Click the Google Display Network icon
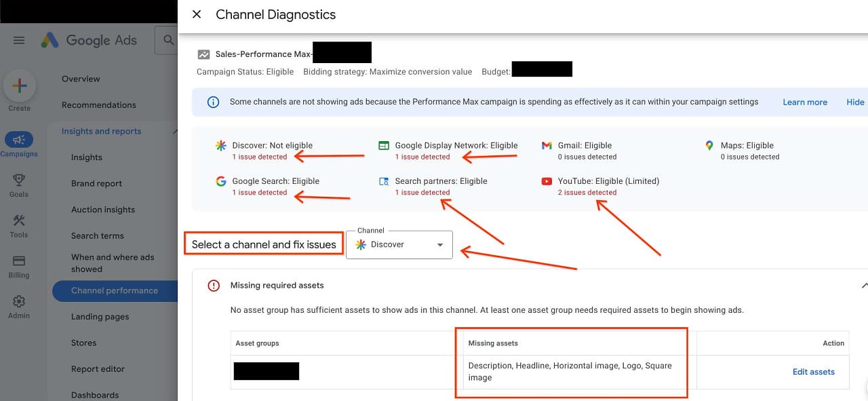 384,145
